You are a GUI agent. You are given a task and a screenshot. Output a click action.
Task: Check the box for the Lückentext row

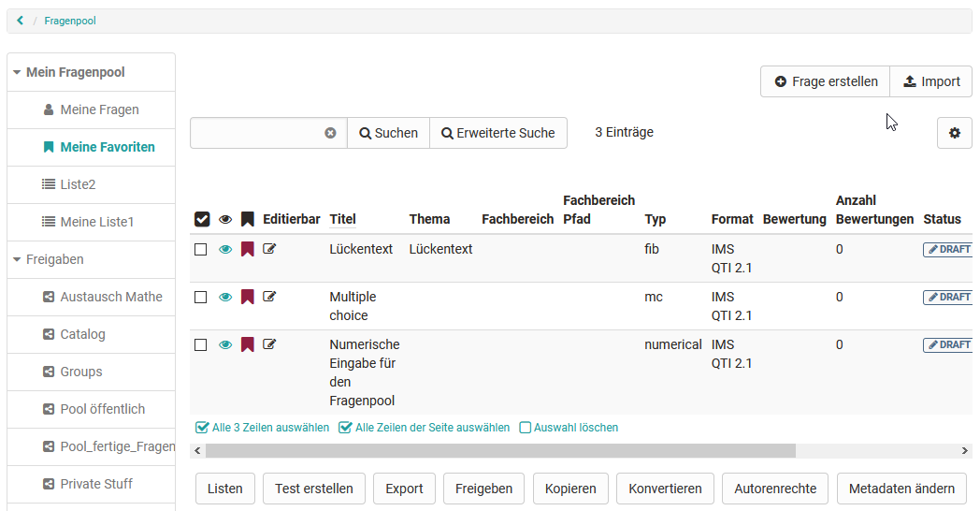[x=201, y=250]
